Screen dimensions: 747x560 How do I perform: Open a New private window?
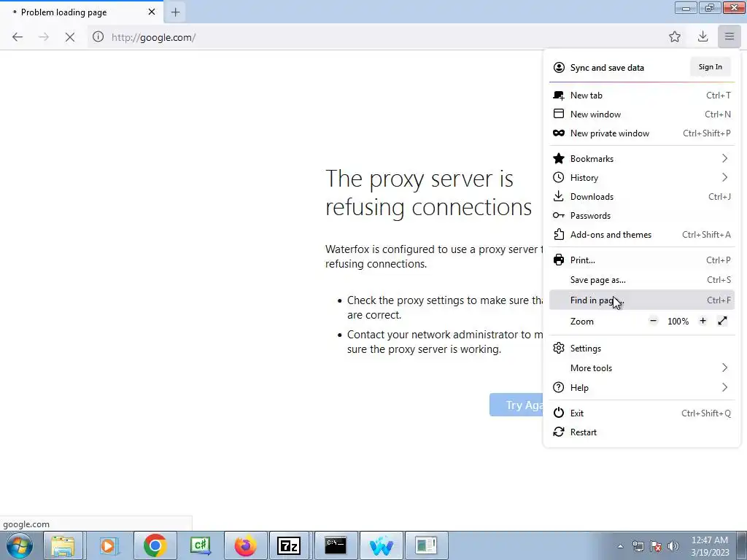click(642, 133)
